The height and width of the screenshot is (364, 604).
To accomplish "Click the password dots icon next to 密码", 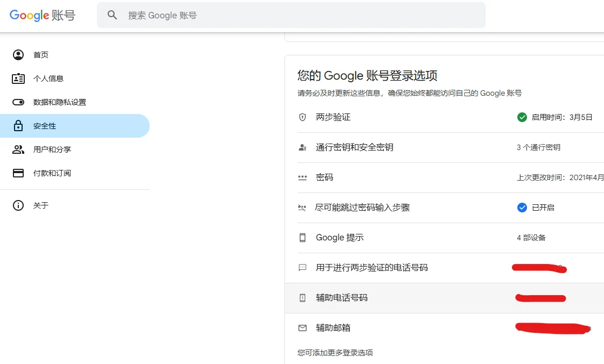I will click(x=302, y=177).
